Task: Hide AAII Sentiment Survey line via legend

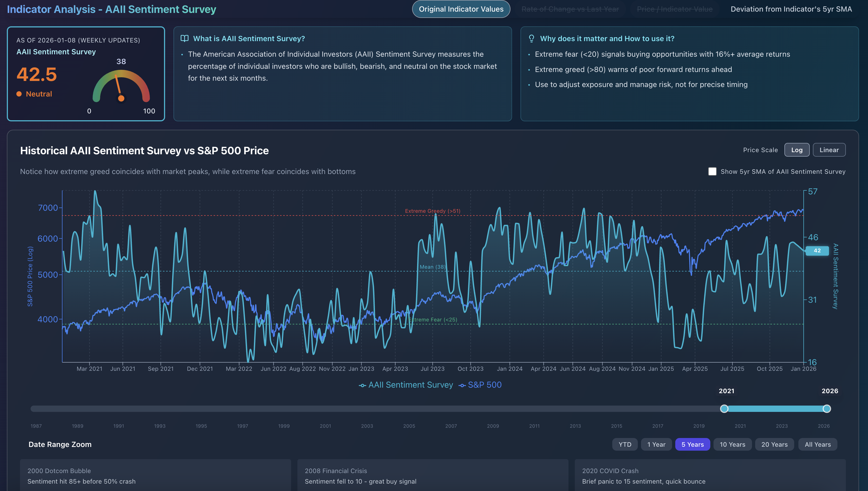Action: tap(411, 385)
